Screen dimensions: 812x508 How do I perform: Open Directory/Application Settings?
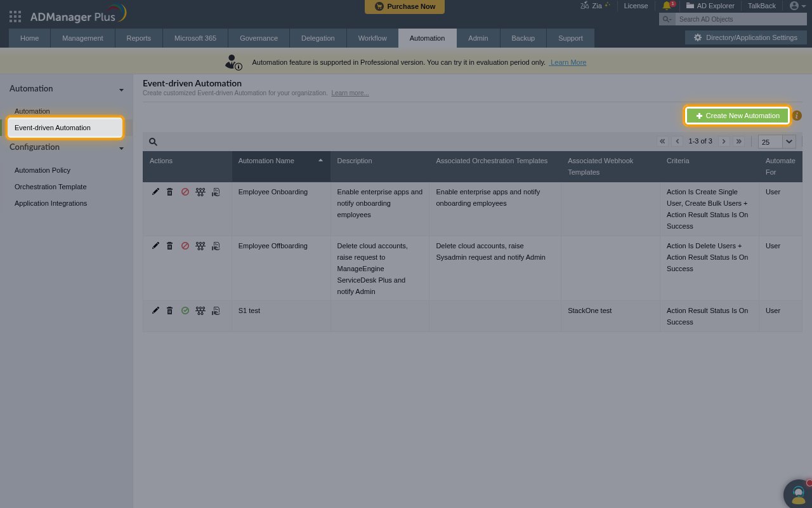pyautogui.click(x=745, y=37)
